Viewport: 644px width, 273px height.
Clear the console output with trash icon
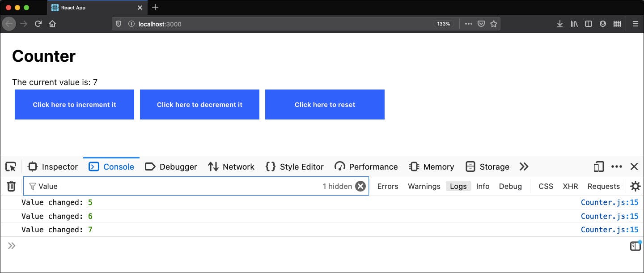tap(11, 186)
